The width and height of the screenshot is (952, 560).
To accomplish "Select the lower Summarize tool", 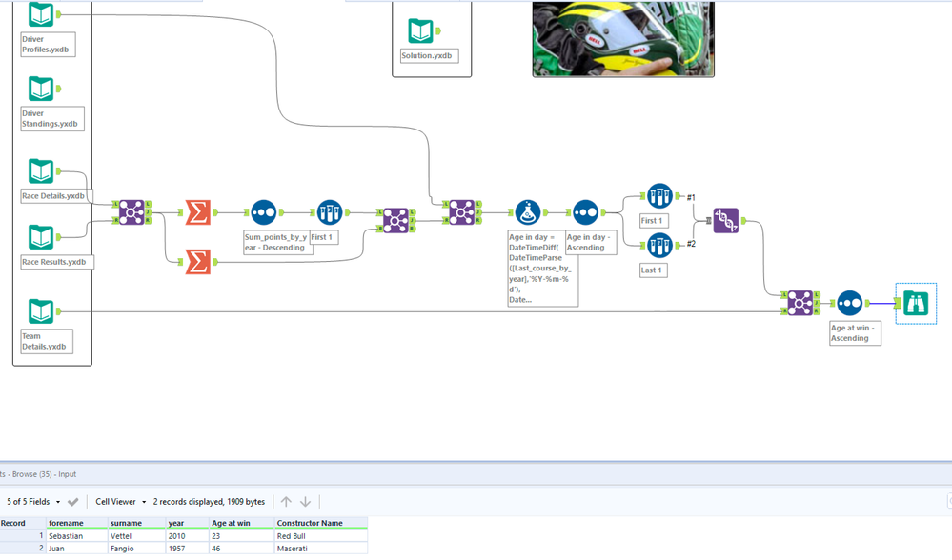I will click(x=198, y=262).
